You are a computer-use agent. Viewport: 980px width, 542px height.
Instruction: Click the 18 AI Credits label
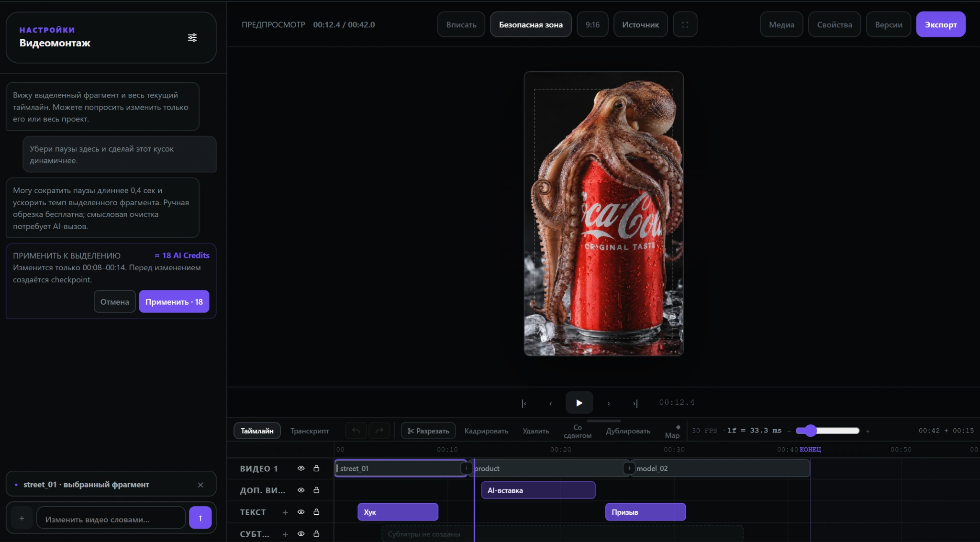click(x=182, y=255)
